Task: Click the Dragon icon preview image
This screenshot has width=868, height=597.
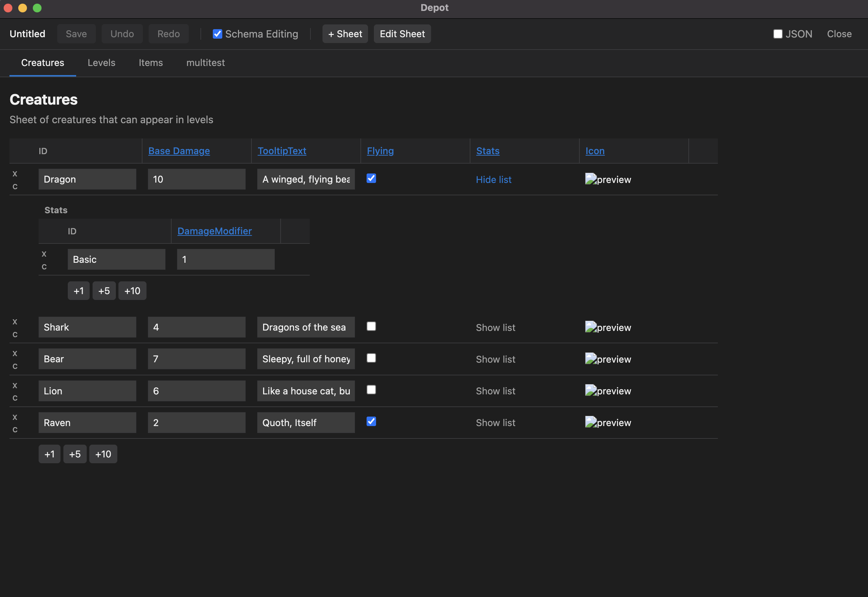Action: pos(608,180)
